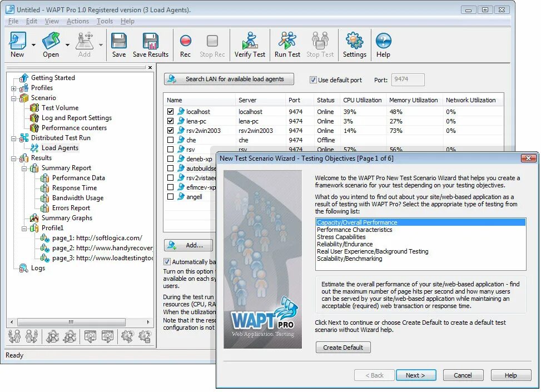Open the Help menu in menu bar
This screenshot has width=541, height=392.
click(127, 21)
